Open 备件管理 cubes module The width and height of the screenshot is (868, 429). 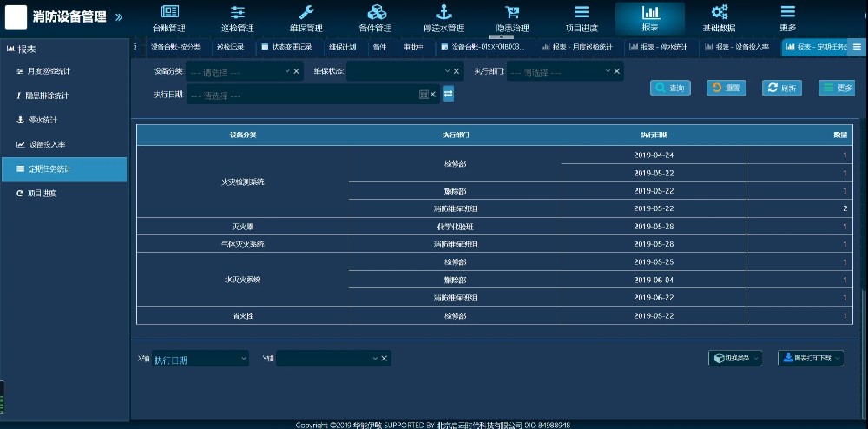375,18
